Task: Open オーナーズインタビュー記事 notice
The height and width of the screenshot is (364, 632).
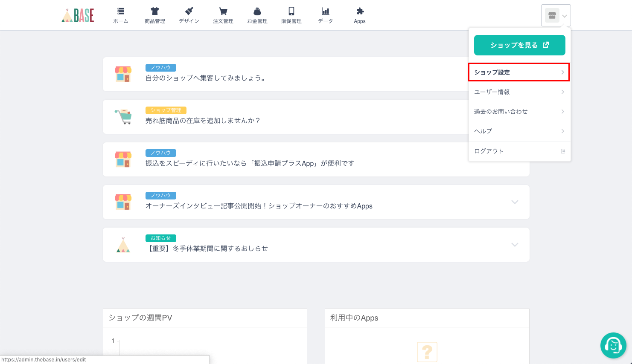Action: 316,202
